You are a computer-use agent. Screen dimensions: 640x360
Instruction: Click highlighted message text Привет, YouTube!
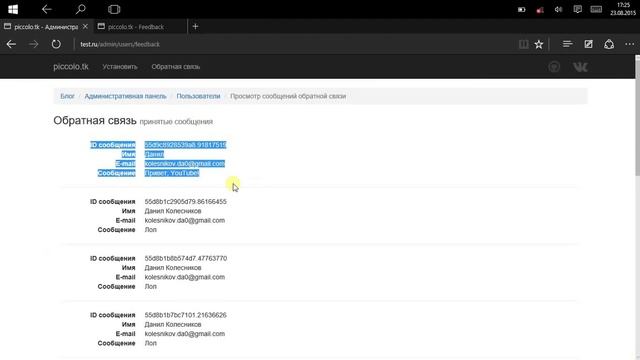click(x=172, y=173)
